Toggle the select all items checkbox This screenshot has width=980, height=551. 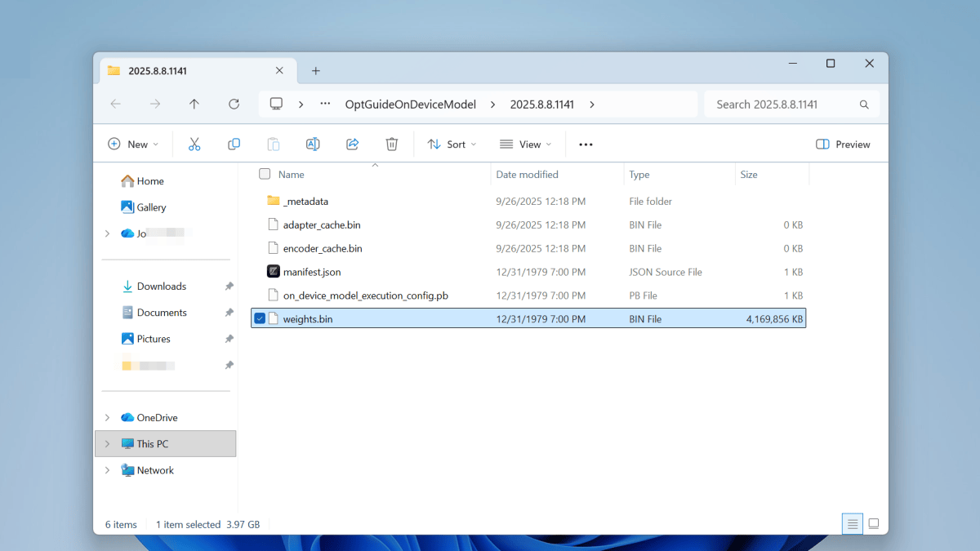click(x=265, y=174)
